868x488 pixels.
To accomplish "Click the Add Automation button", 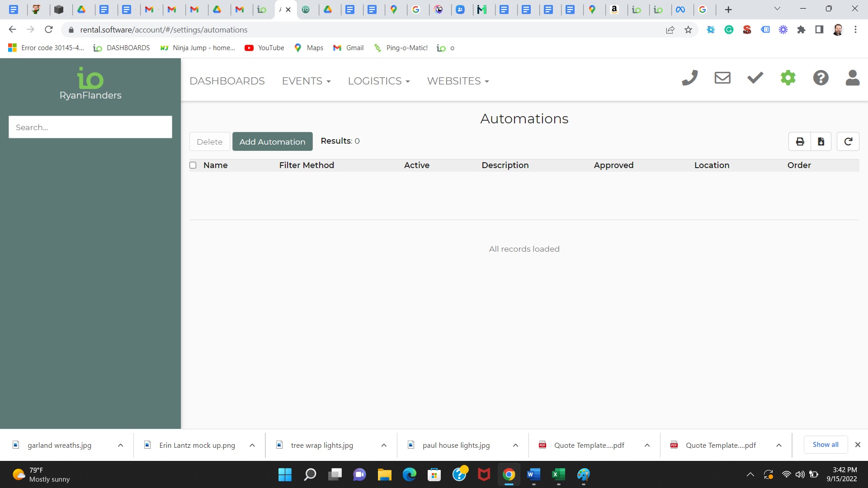I will pyautogui.click(x=272, y=142).
